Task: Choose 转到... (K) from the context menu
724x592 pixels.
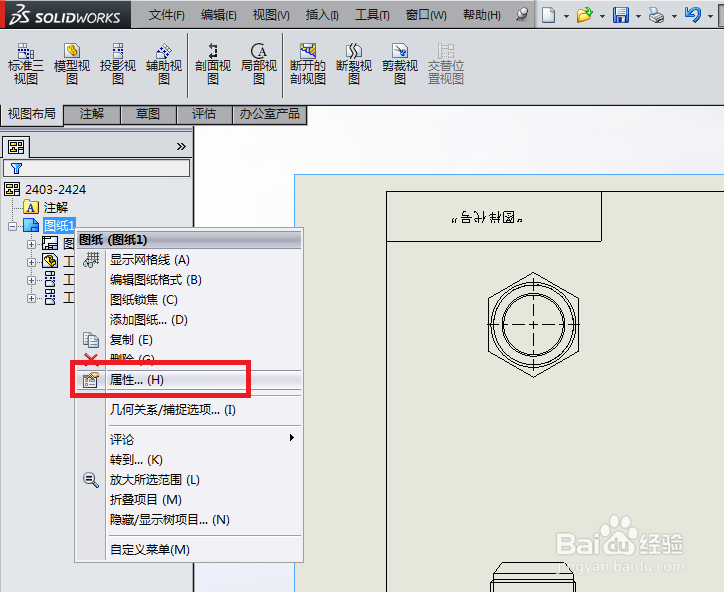Action: pyautogui.click(x=189, y=460)
